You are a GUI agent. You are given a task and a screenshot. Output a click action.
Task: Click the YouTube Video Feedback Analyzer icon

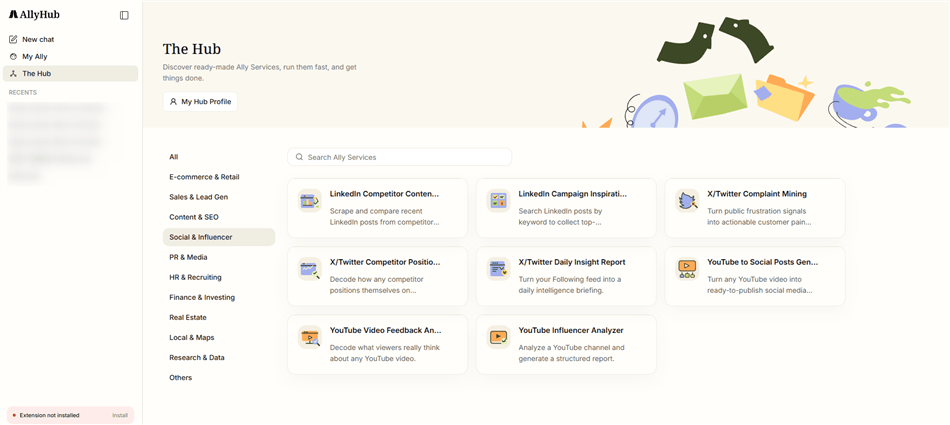[310, 337]
